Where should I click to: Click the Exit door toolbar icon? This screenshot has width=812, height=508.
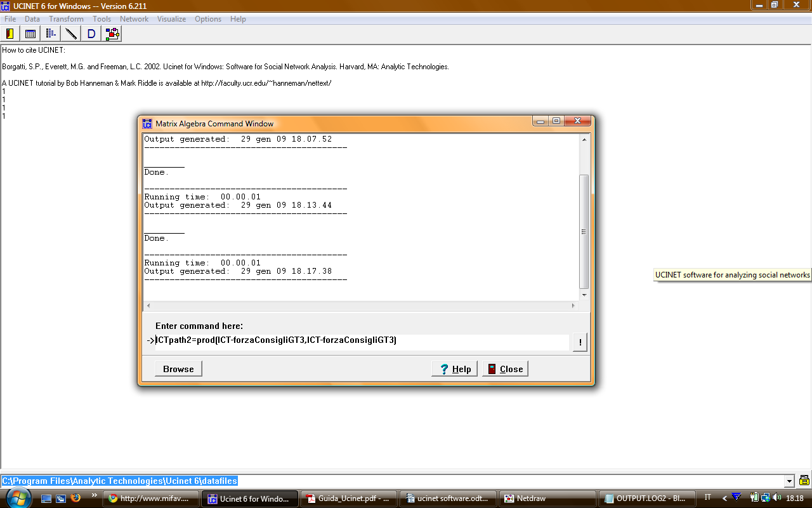[10, 34]
